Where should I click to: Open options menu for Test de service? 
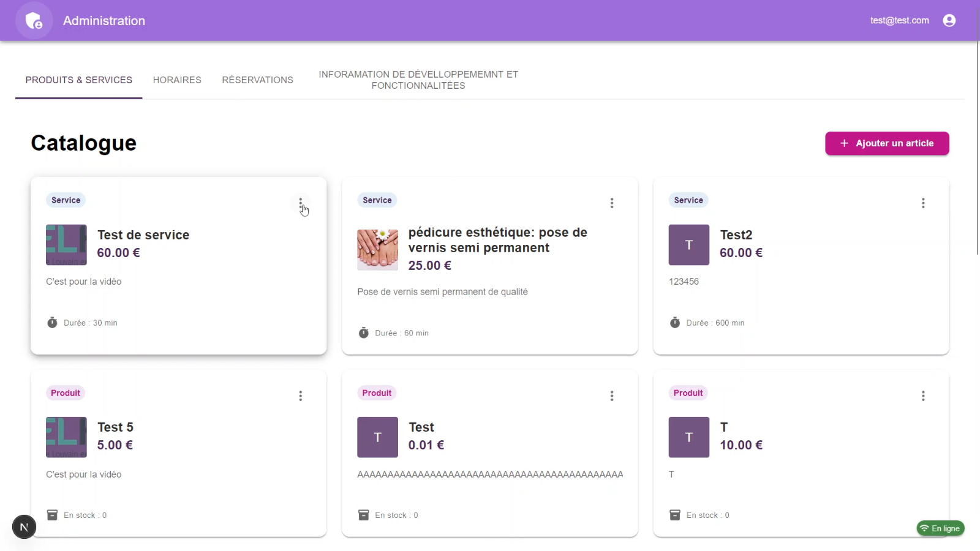click(300, 203)
